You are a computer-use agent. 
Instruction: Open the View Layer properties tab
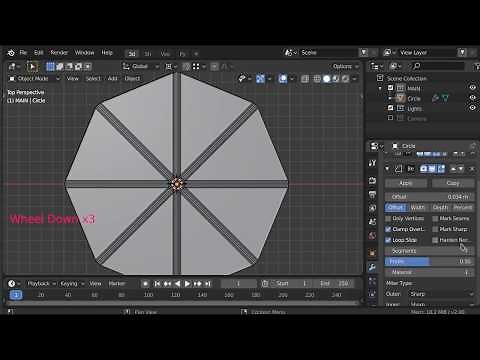point(372,208)
